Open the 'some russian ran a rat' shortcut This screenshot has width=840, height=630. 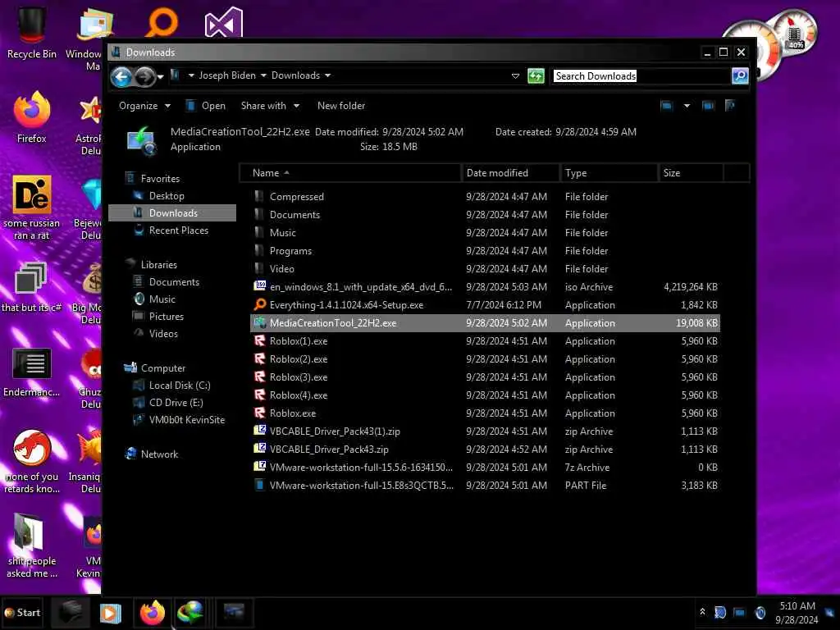[x=31, y=208]
